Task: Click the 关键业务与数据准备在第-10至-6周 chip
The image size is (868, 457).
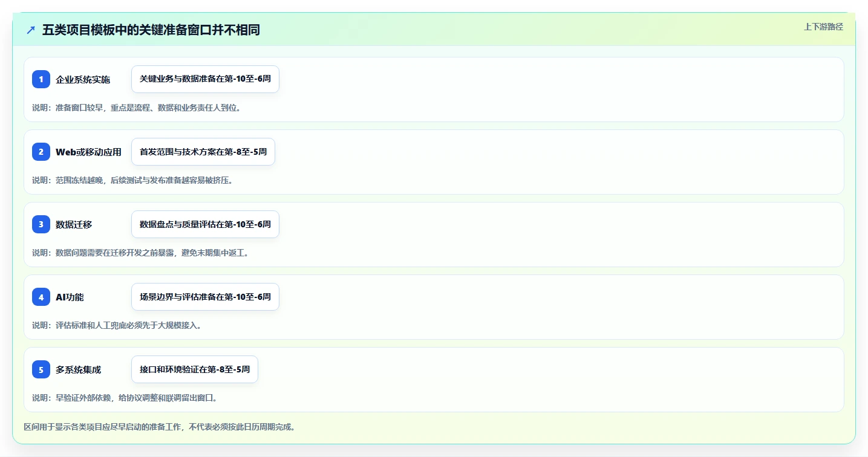Action: [205, 79]
